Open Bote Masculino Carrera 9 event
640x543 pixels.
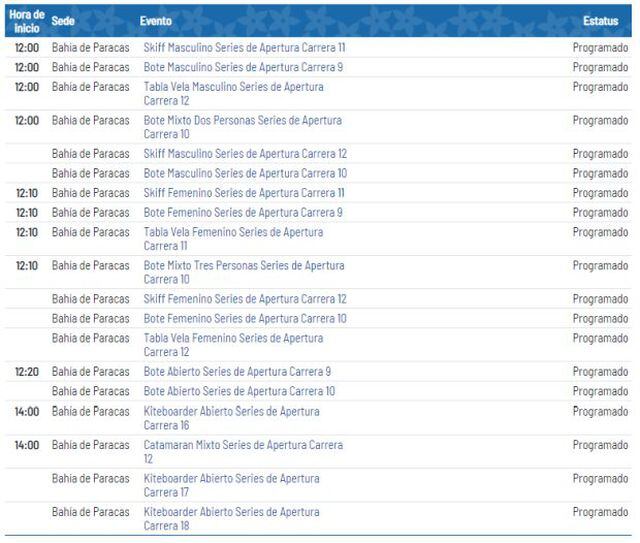[243, 67]
